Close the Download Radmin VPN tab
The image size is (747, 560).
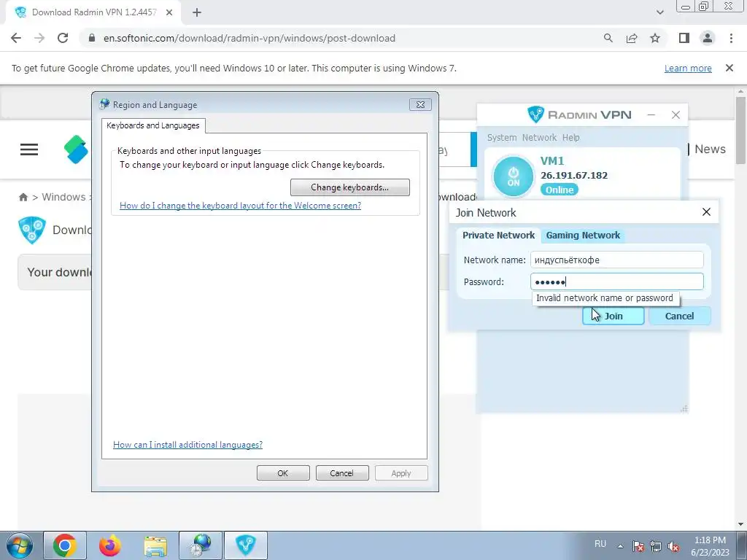[169, 12]
